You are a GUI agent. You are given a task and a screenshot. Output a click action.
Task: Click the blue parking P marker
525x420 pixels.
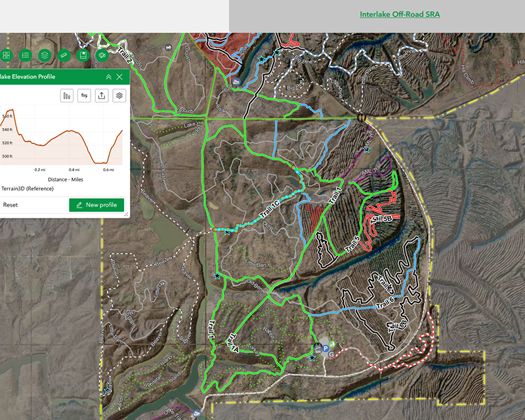pyautogui.click(x=325, y=347)
